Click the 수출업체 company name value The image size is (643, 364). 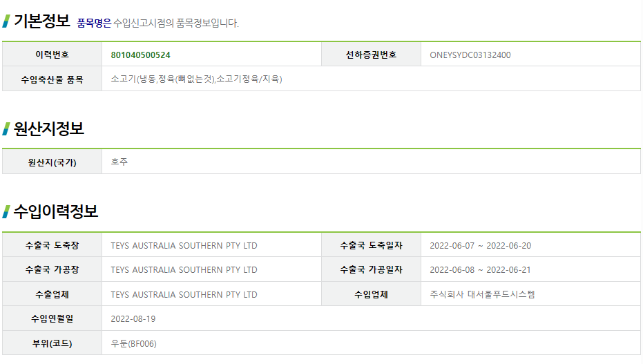tap(184, 294)
